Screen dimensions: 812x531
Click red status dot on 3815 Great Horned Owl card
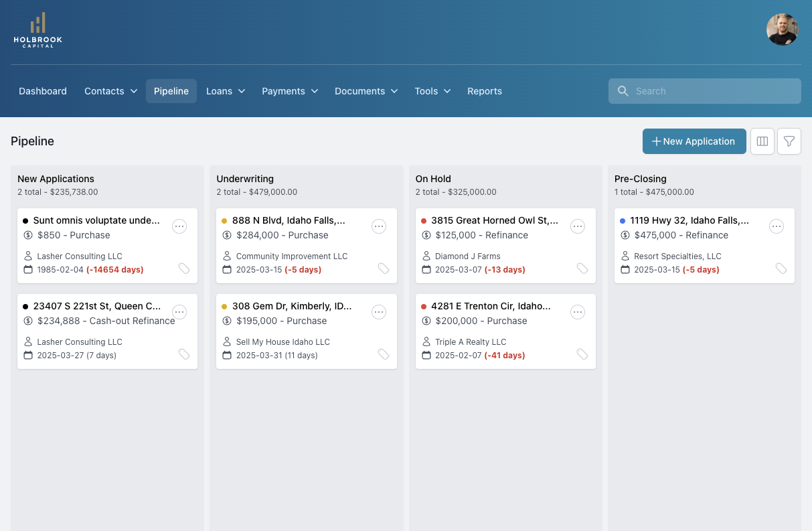click(x=424, y=220)
